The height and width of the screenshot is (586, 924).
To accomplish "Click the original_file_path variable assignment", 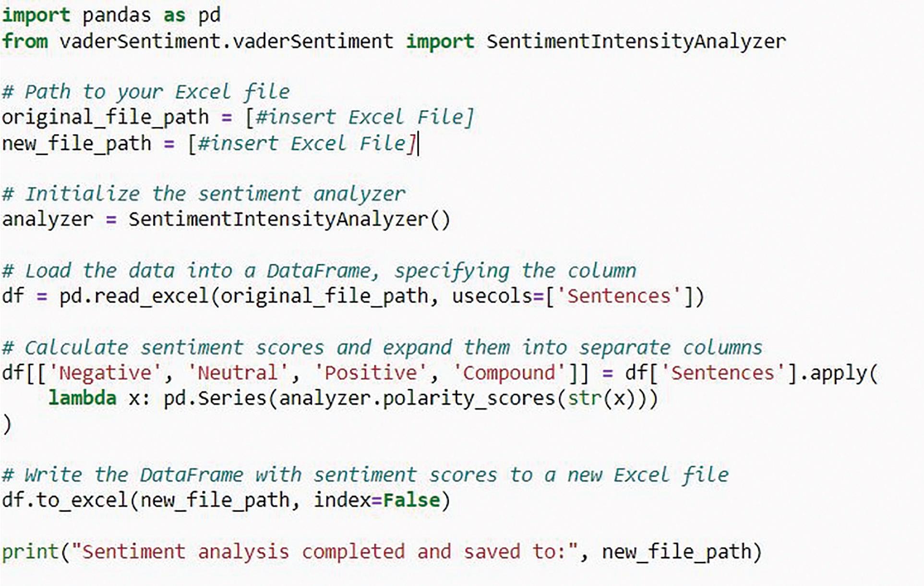I will pos(105,118).
